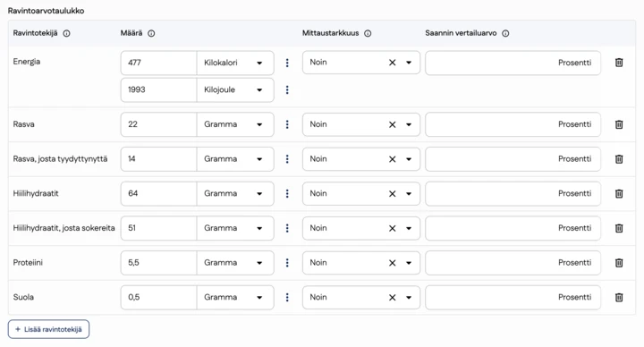The image size is (644, 347).
Task: Open the three-dot menu for Kilokalori row
Action: [287, 63]
